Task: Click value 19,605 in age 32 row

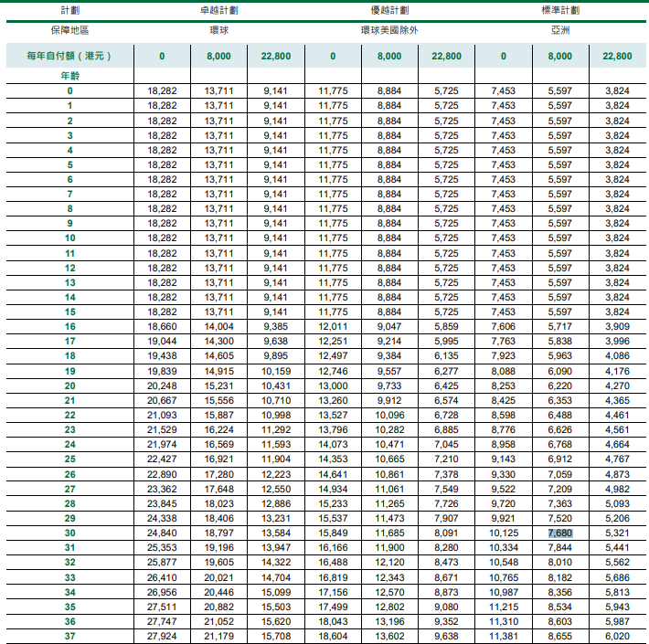Action: (x=219, y=562)
